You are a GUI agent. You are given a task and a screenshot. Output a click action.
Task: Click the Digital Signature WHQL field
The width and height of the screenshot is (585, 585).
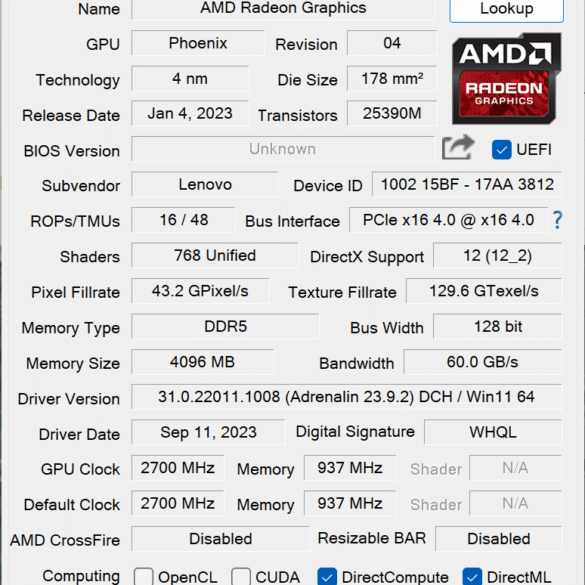[493, 432]
